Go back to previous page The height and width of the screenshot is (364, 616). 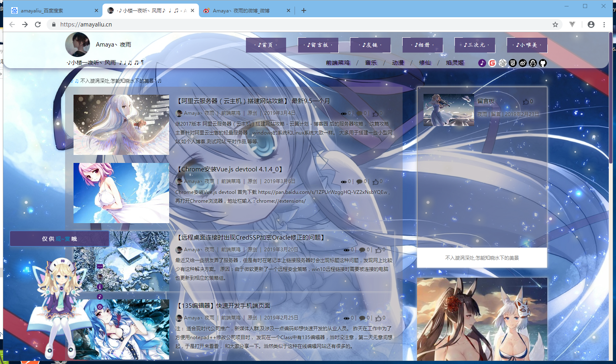tap(12, 24)
